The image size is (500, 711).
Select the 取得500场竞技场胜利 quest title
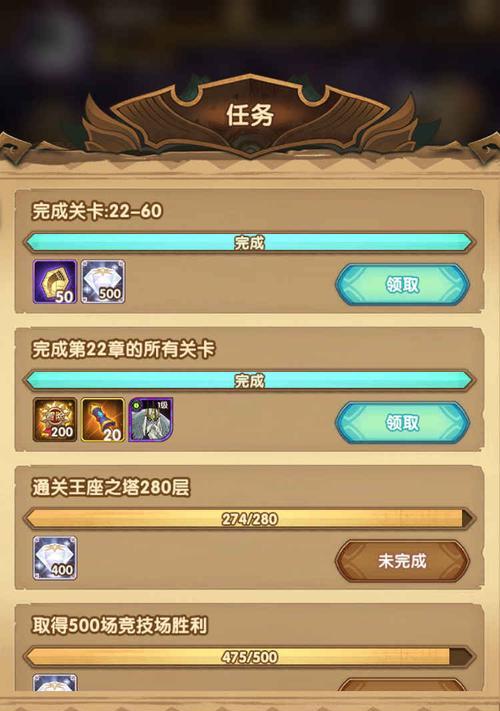point(120,626)
